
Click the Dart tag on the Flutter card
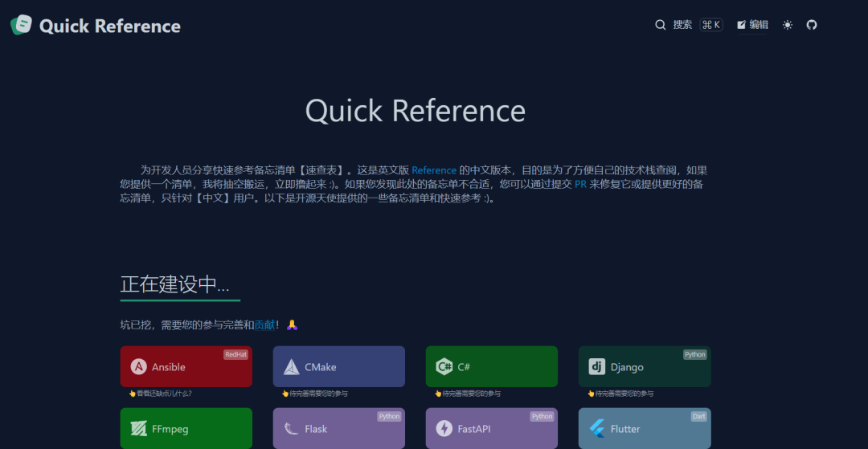point(698,416)
